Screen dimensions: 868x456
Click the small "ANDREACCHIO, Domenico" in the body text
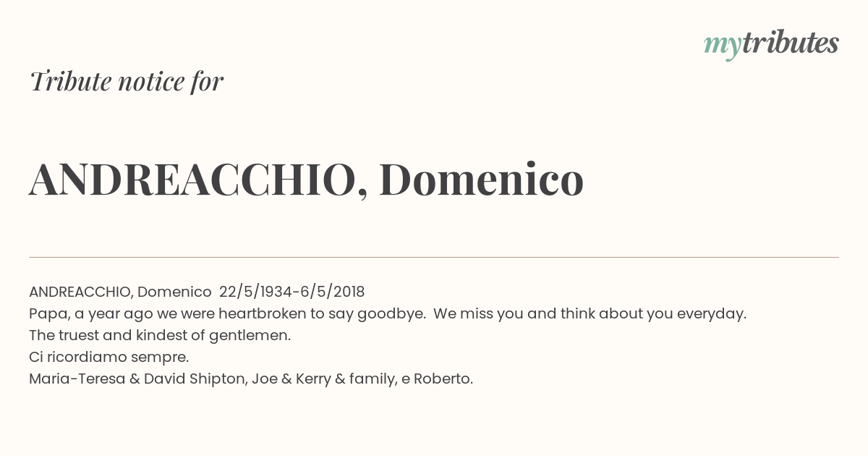click(120, 292)
